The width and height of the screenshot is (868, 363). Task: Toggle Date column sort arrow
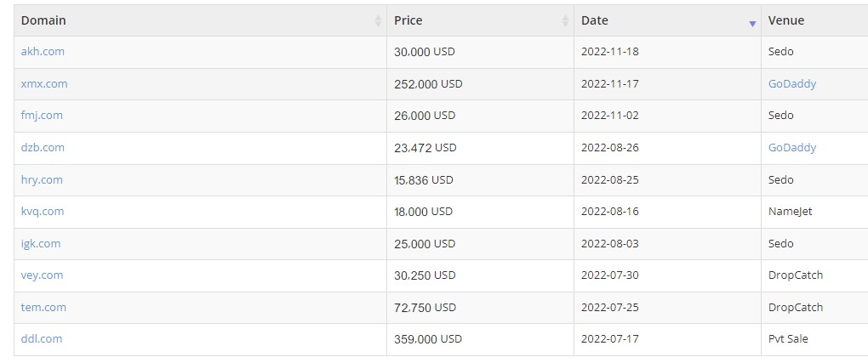tap(752, 24)
